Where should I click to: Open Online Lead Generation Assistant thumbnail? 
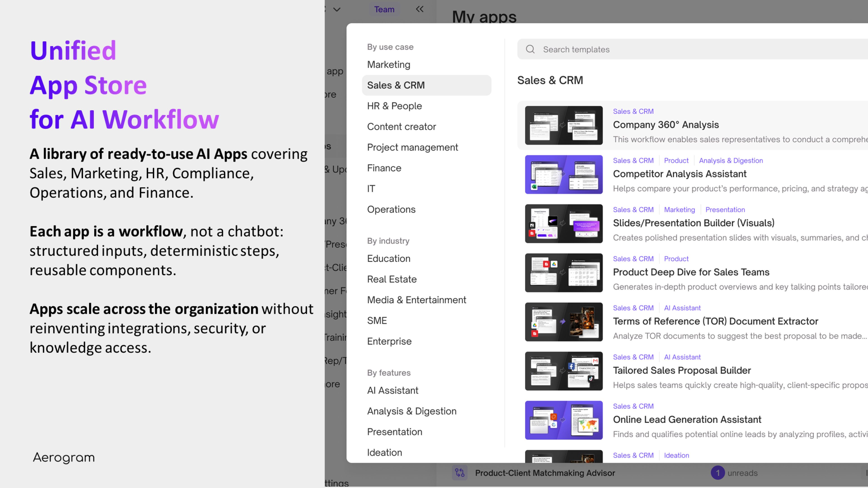pos(563,420)
